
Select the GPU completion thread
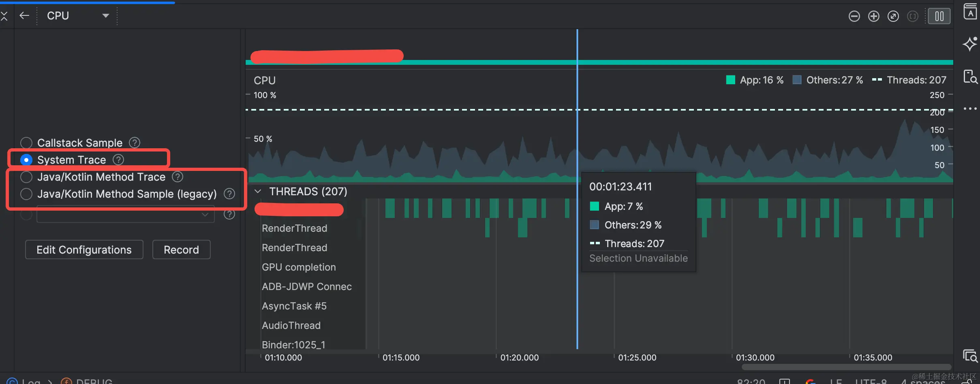[x=299, y=267]
